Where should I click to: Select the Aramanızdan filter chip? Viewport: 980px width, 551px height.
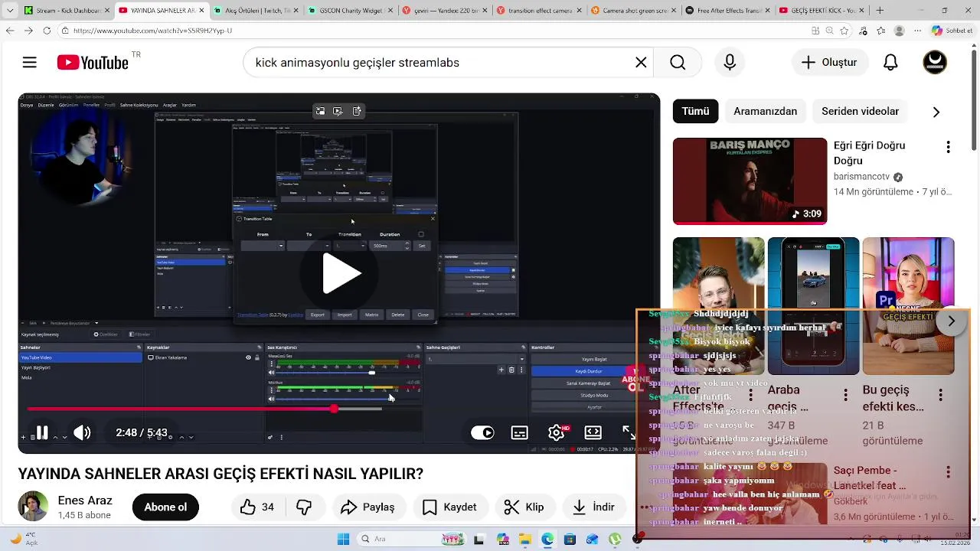766,111
